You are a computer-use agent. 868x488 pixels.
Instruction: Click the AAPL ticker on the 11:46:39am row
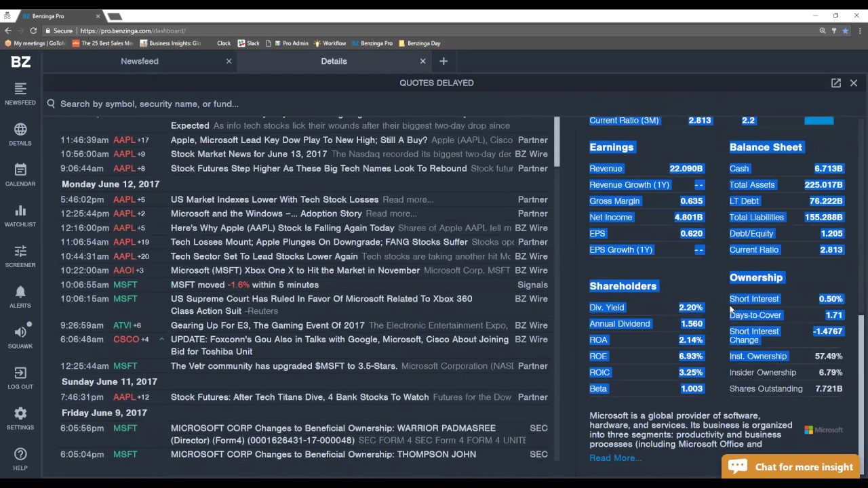[x=124, y=140]
